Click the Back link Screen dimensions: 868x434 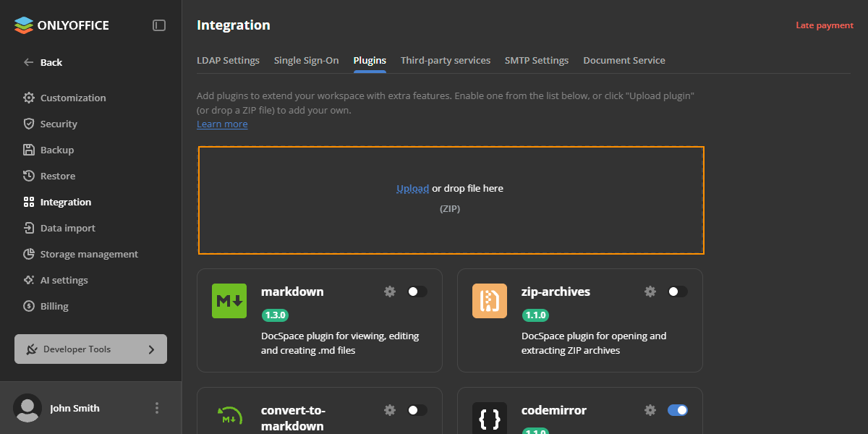point(51,62)
